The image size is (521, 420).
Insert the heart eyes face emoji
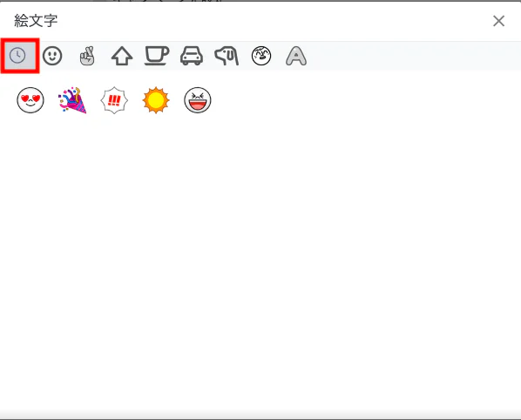click(x=30, y=100)
